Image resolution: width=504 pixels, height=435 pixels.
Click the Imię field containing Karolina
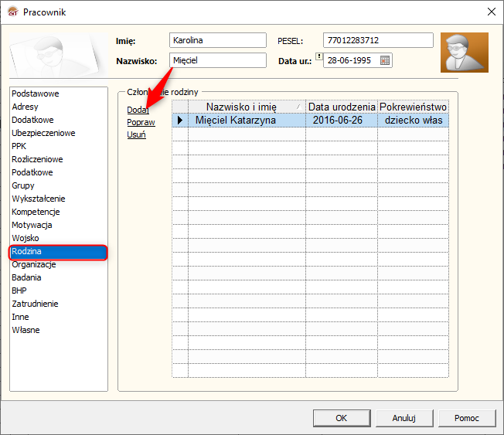[x=218, y=40]
